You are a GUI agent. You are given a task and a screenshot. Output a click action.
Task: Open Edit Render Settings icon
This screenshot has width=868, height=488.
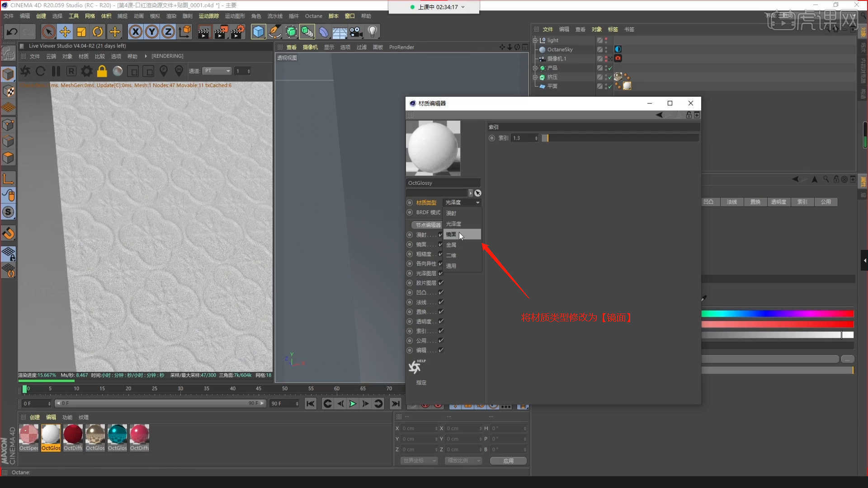tap(237, 32)
